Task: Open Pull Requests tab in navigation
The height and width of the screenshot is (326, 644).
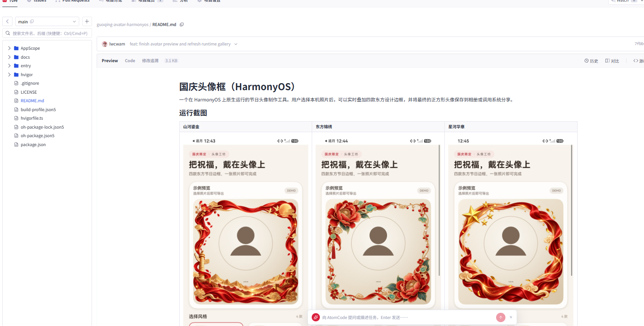Action: (73, 1)
